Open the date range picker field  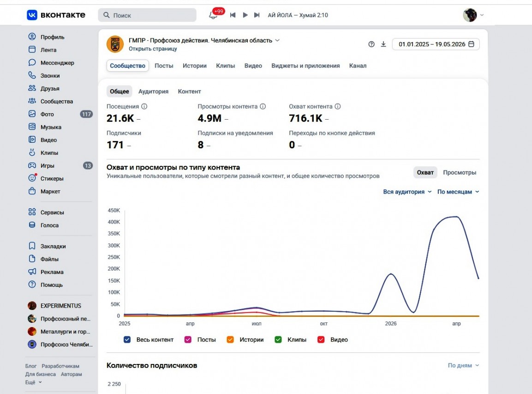(436, 44)
